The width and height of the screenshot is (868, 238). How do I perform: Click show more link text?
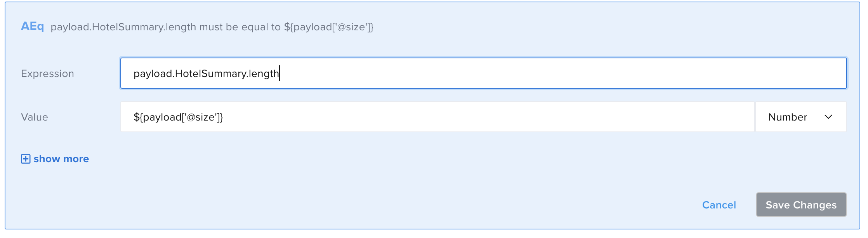(61, 159)
